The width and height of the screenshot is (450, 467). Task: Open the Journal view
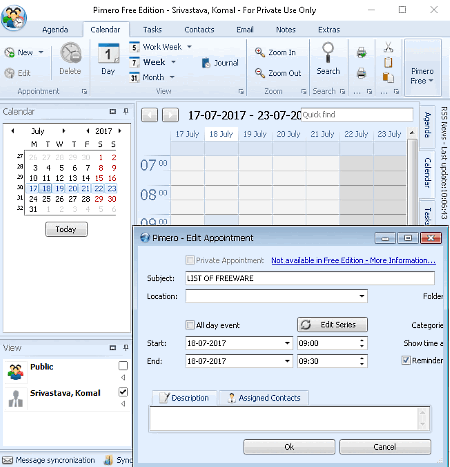[220, 63]
